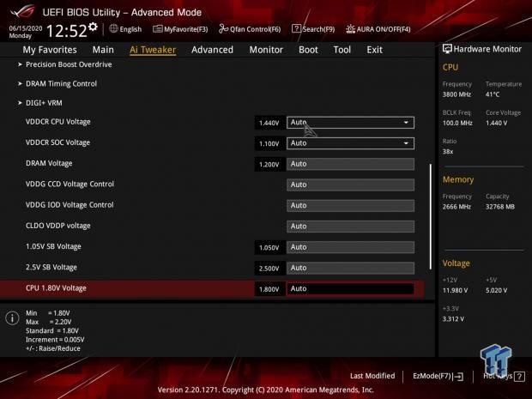Viewport: 532px width, 399px height.
Task: Click the 2.500V SB voltage reading
Action: coord(269,269)
